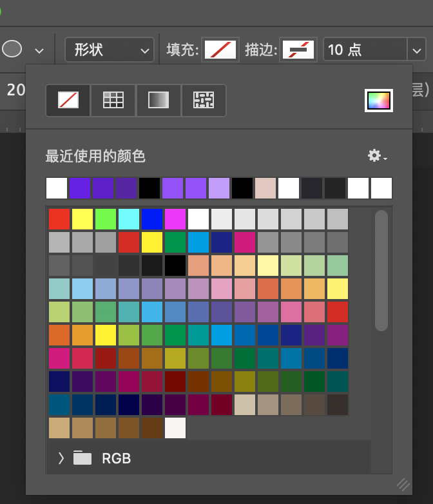Click the 10 点 stroke width field
Screen dimensions: 433x504
364,50
